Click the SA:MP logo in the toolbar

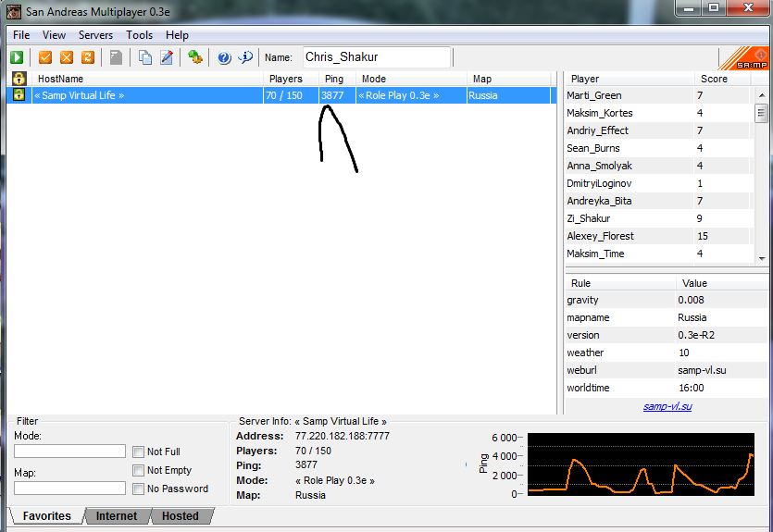click(744, 58)
